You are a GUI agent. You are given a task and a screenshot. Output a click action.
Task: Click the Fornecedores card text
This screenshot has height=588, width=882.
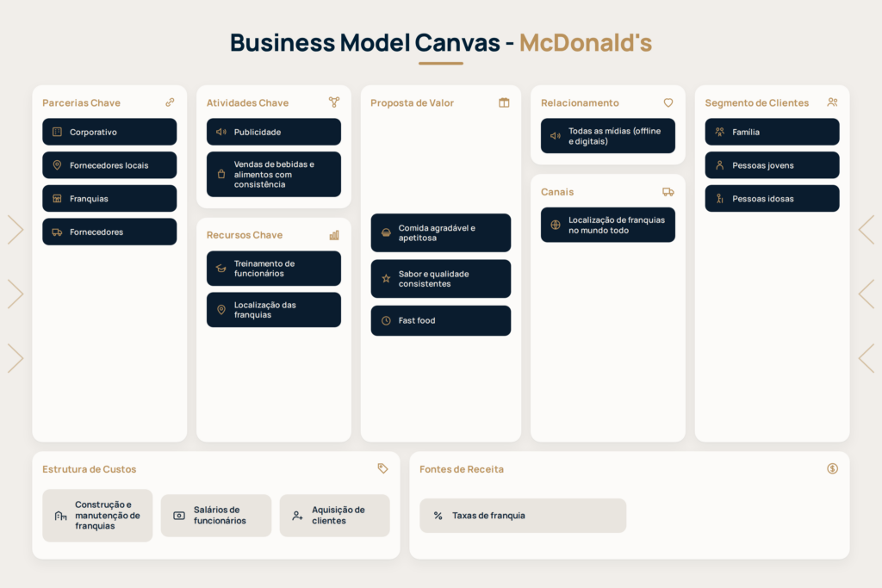(96, 232)
